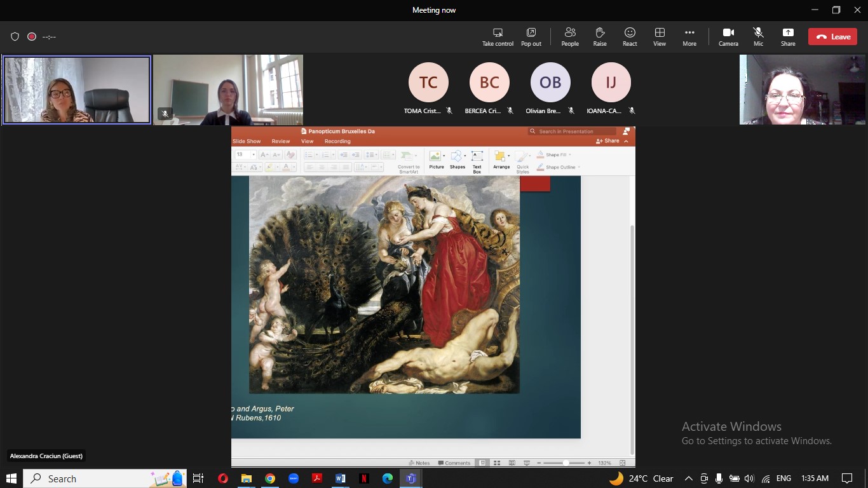Select Alexandra Craciun's video tile

77,90
